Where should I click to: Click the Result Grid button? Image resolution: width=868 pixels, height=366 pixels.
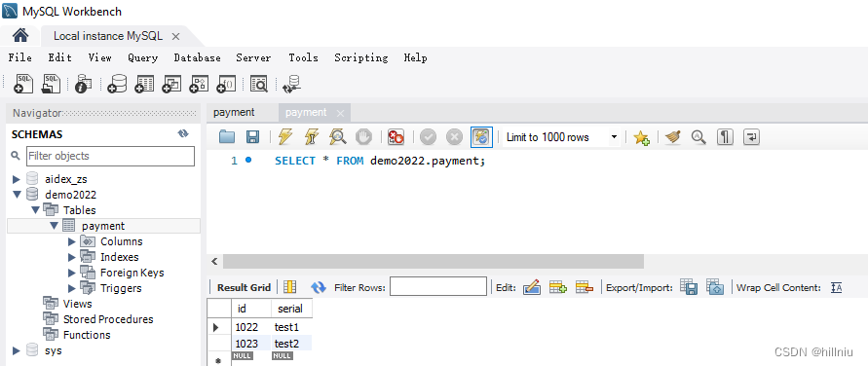pos(244,287)
